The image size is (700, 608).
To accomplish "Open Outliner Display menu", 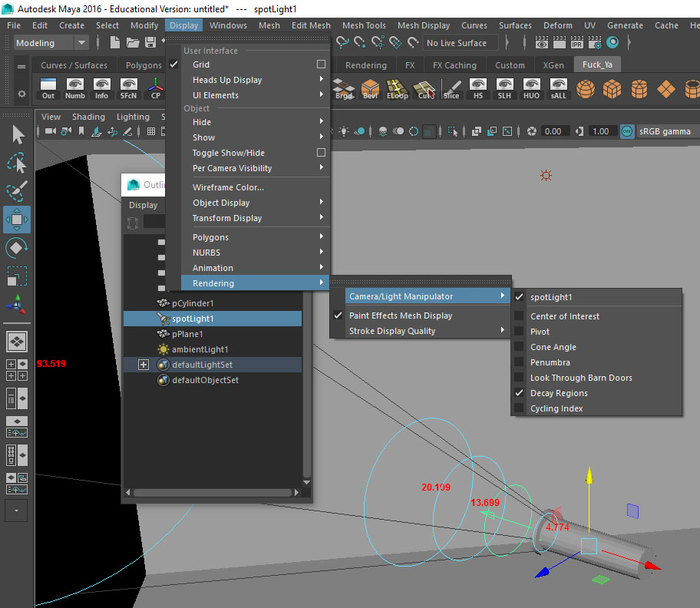I will click(x=144, y=205).
